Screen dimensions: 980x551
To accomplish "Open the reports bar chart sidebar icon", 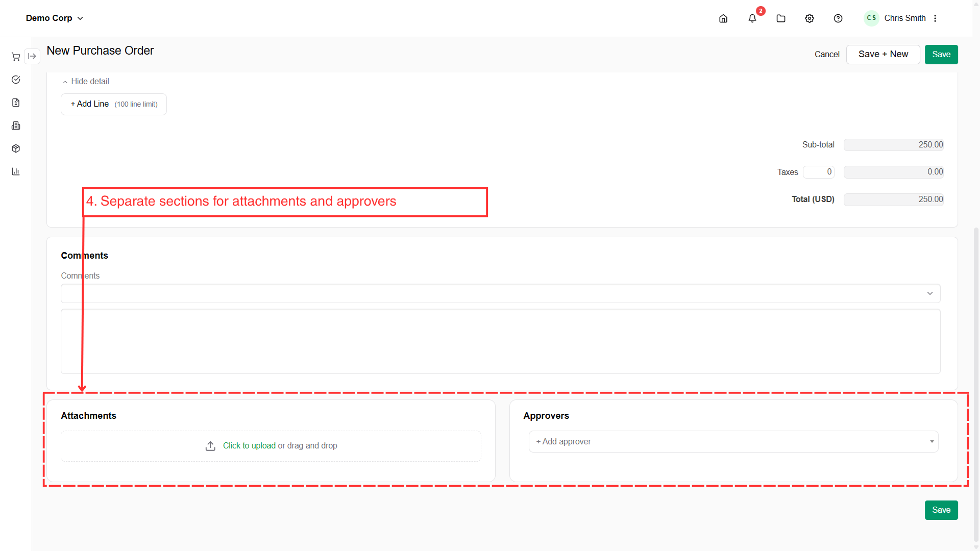I will pyautogui.click(x=16, y=171).
